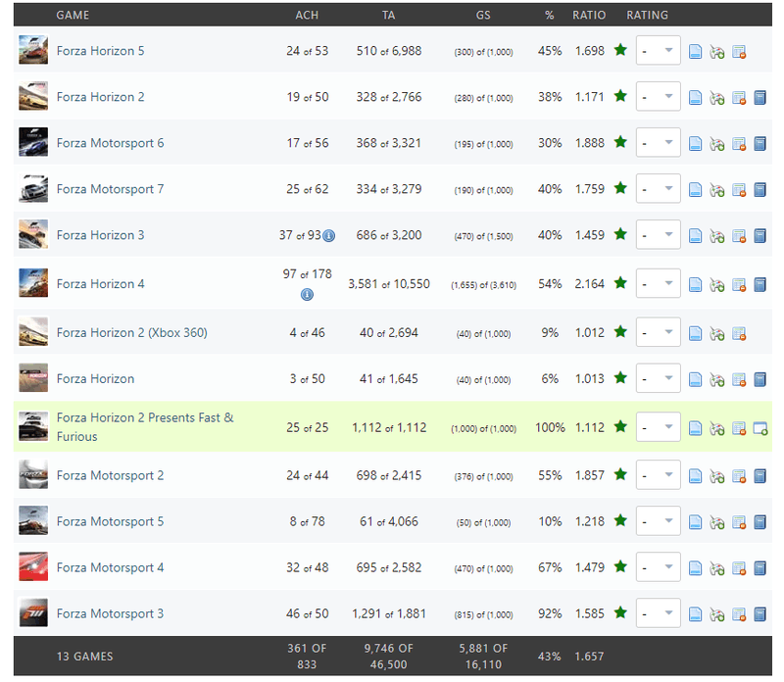The height and width of the screenshot is (682, 784).
Task: Click the gamepad icon in the Forza Horizon 2 row
Action: (717, 98)
